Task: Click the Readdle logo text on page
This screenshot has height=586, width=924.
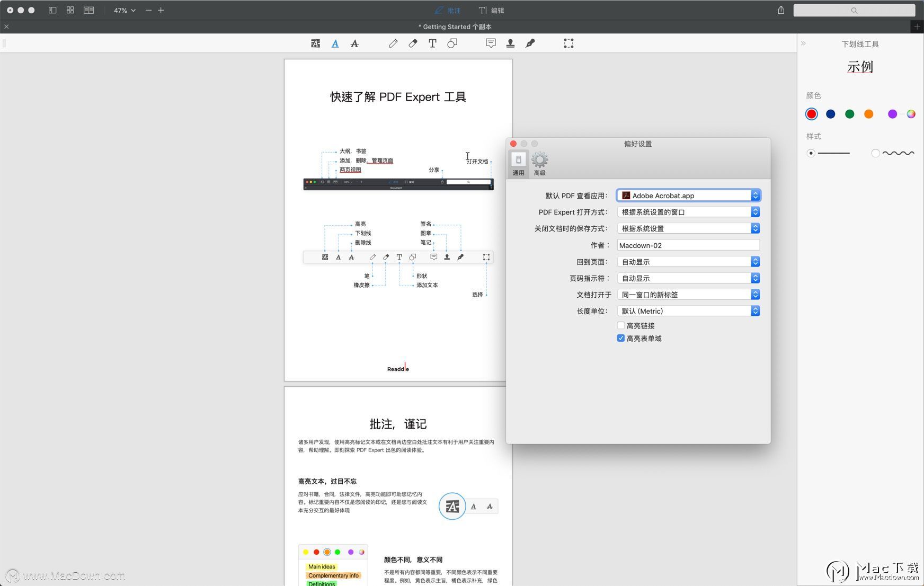Action: coord(398,369)
